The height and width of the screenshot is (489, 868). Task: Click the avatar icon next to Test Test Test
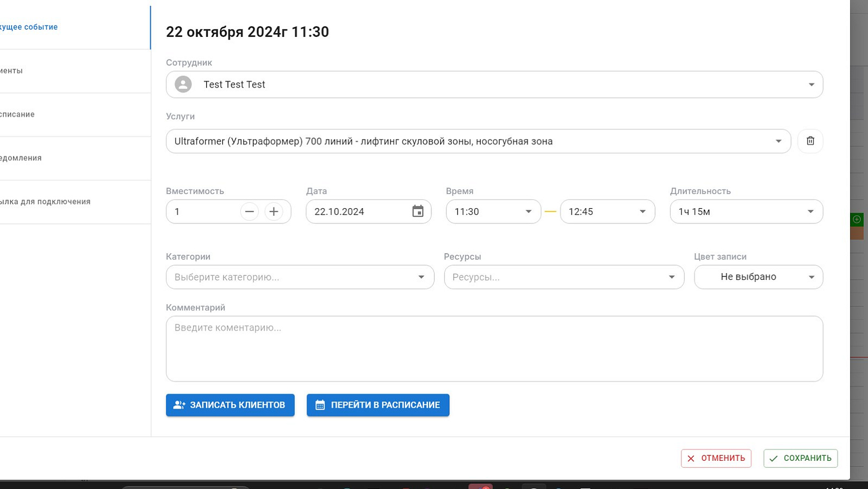tap(183, 84)
